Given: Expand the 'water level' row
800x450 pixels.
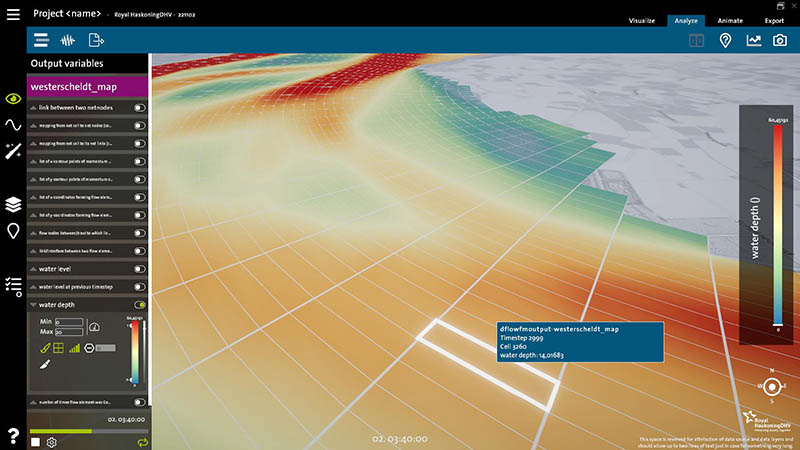Looking at the screenshot, I should click(33, 269).
